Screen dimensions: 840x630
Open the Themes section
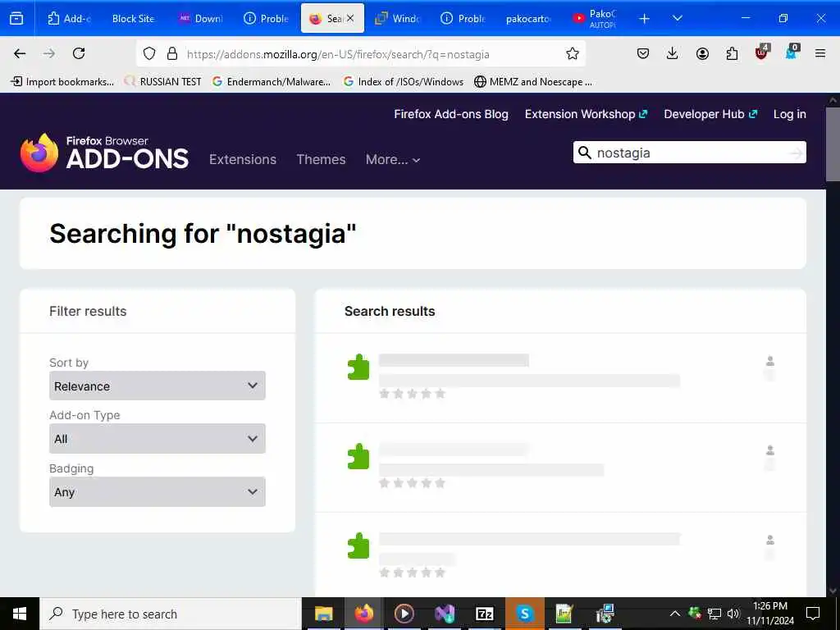(321, 160)
